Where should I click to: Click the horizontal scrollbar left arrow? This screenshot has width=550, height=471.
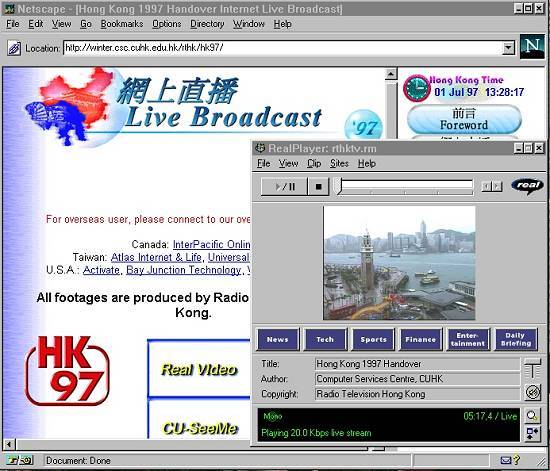tap(9, 444)
